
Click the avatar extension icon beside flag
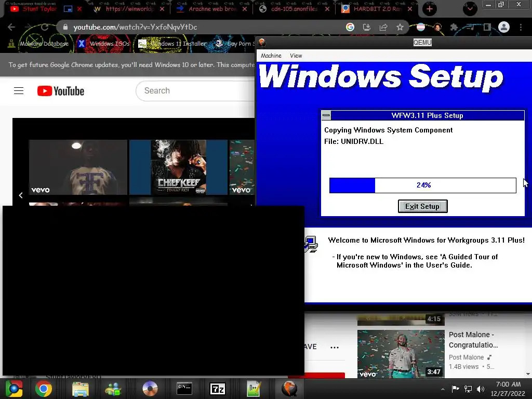[x=437, y=27]
